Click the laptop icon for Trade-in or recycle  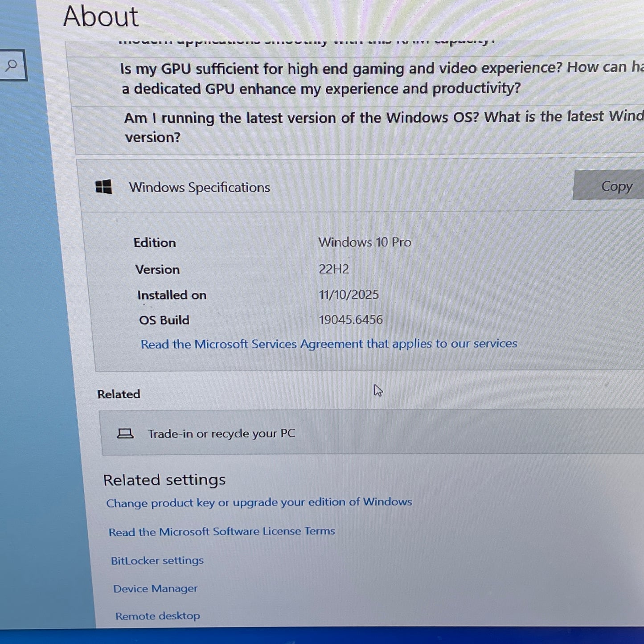point(125,433)
